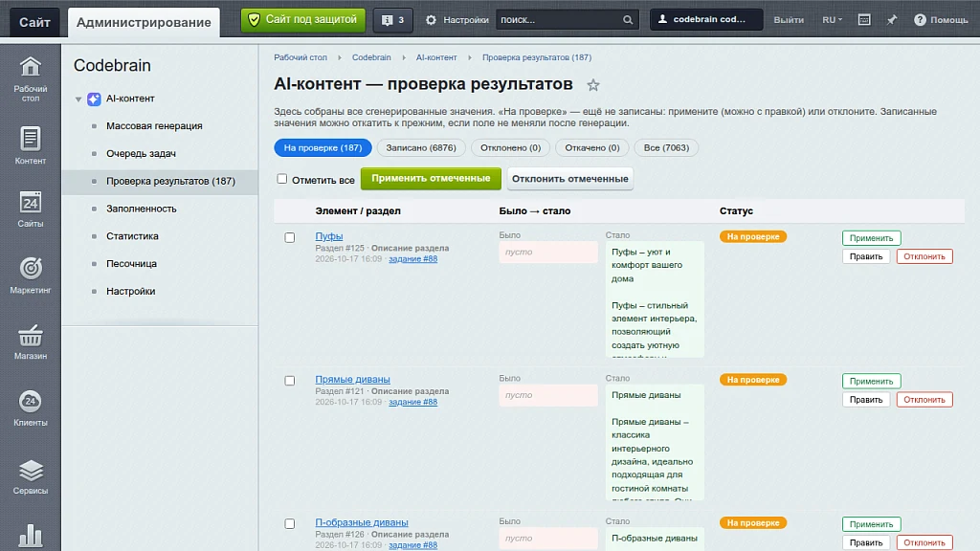980x551 pixels.
Task: Open the Сервисы sidebar section
Action: click(30, 476)
